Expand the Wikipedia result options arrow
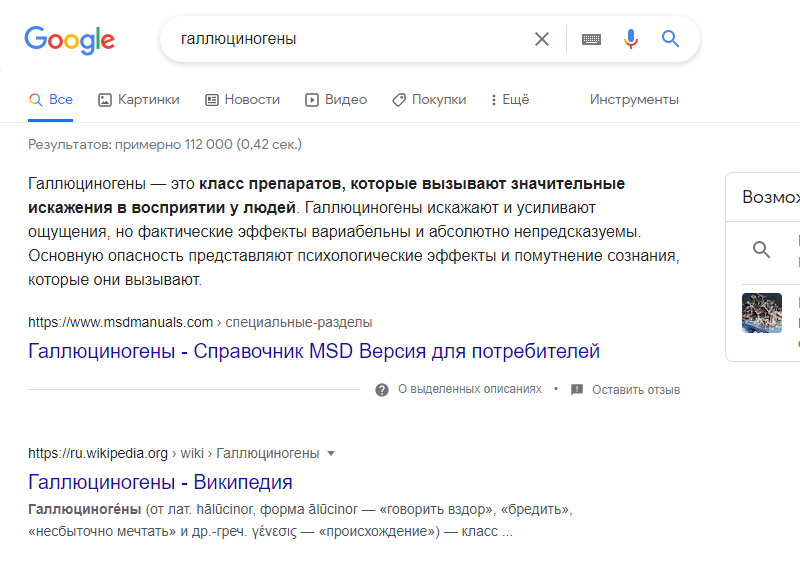800x562 pixels. pos(331,453)
